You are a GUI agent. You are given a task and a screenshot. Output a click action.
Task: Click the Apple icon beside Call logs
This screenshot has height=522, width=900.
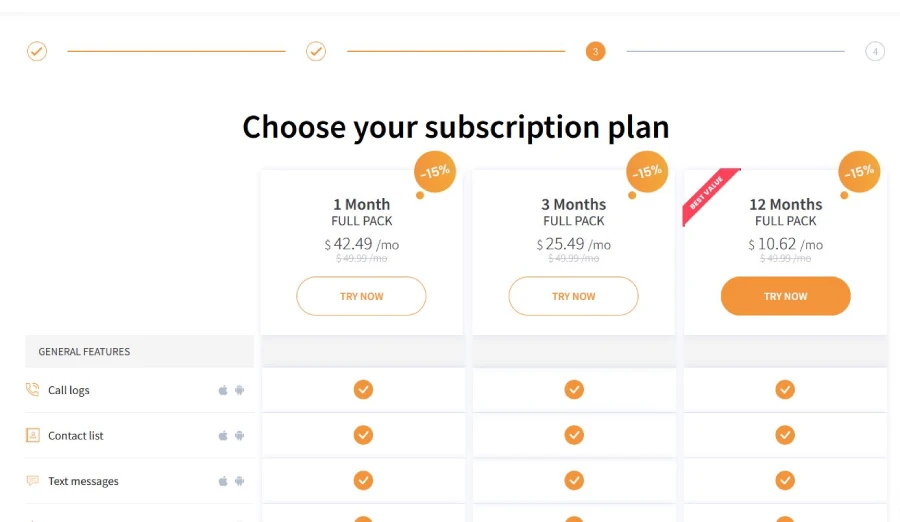[223, 390]
